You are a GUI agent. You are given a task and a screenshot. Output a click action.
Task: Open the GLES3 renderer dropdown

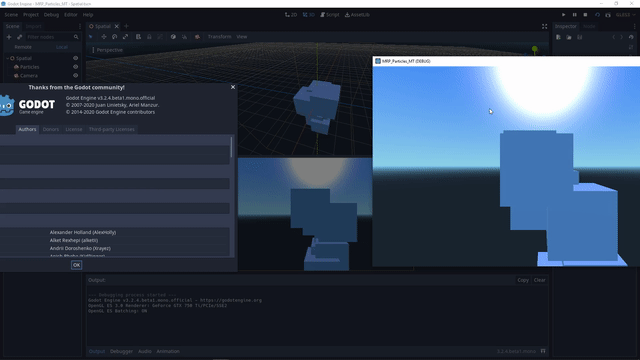625,15
